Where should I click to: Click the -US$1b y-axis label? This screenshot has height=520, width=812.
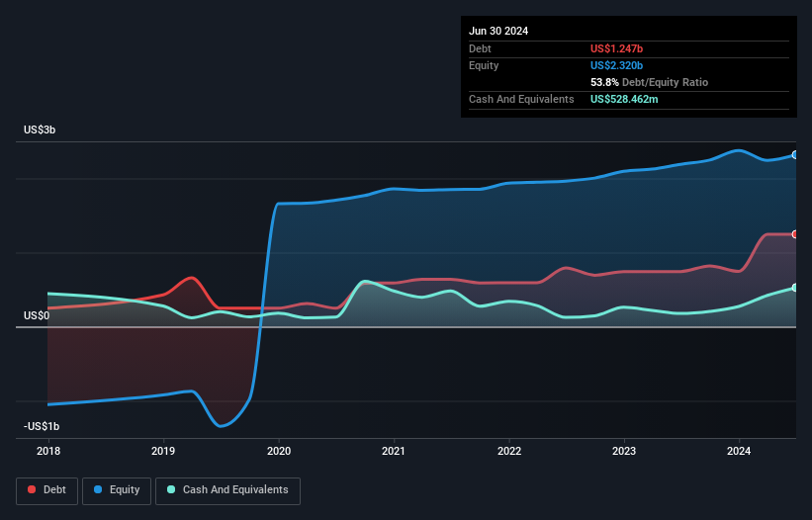42,426
